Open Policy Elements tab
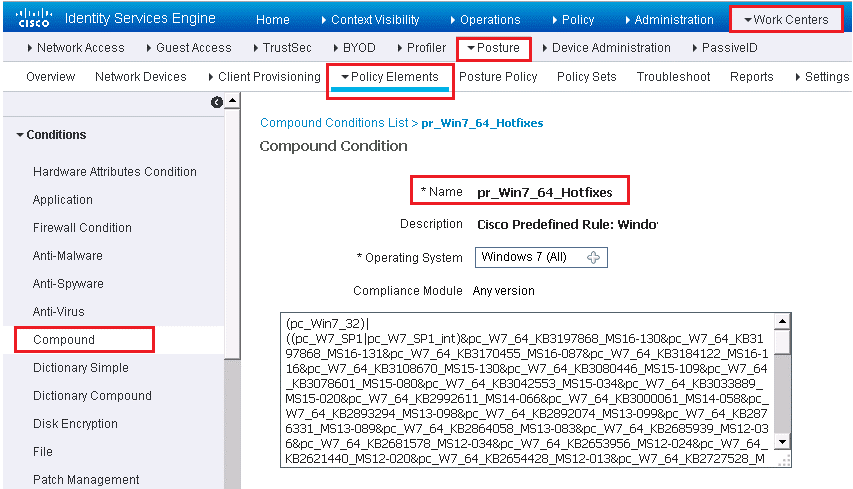 pos(390,77)
